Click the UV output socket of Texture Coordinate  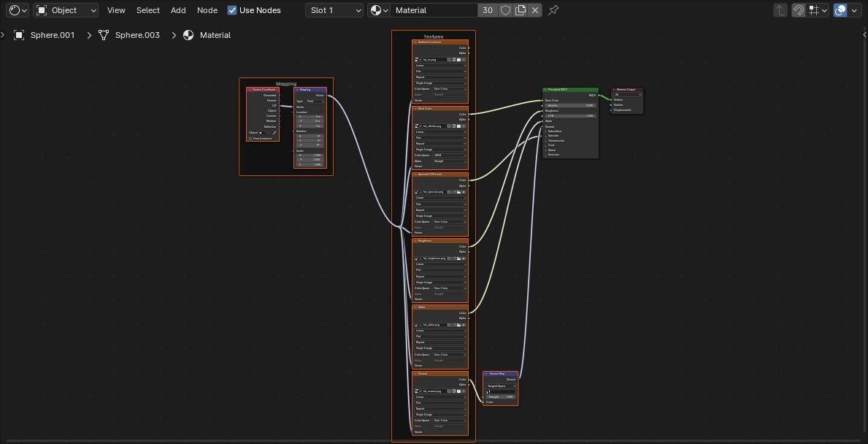point(279,105)
